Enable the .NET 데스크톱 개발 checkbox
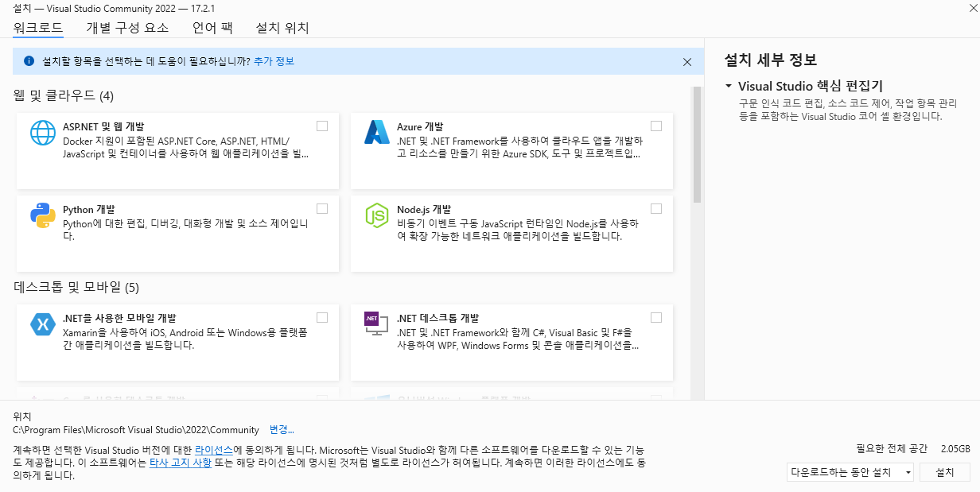The width and height of the screenshot is (980, 492). tap(656, 317)
